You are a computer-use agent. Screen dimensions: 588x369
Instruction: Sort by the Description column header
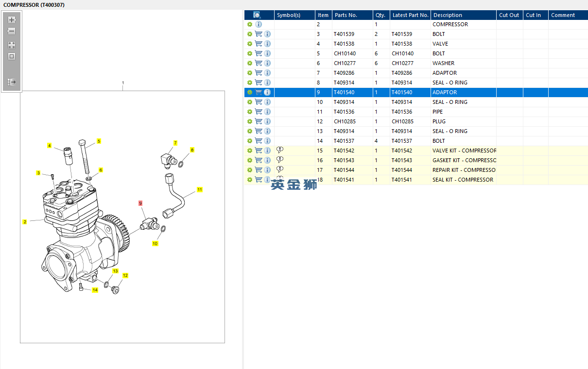pyautogui.click(x=464, y=15)
